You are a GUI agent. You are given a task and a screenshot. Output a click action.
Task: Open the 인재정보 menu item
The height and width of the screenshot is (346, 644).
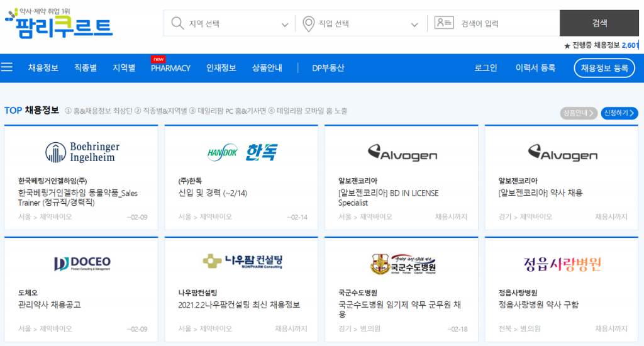click(x=221, y=68)
